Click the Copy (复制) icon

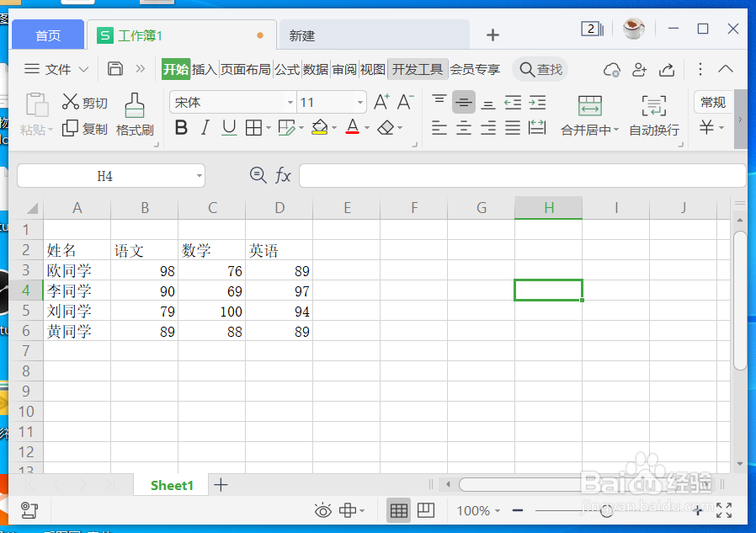tap(84, 129)
